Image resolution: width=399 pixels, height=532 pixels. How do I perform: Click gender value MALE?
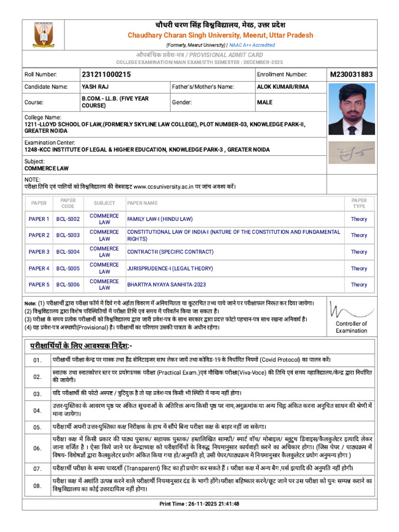(x=264, y=102)
